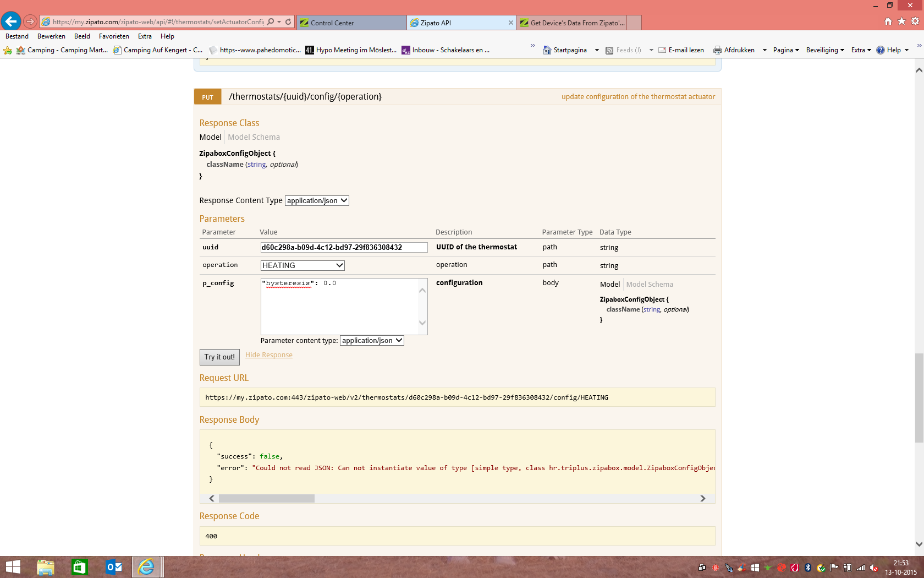Screen dimensions: 924x578
Task: Open the Windows Store taskbar icon
Action: click(80, 567)
